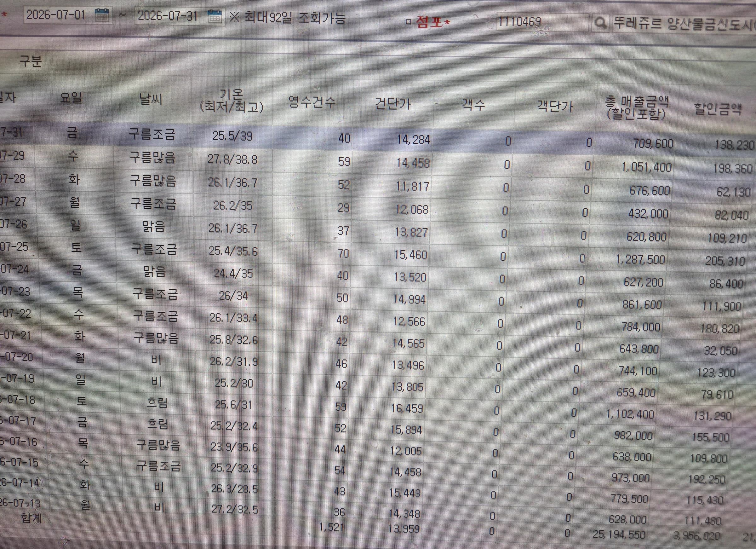The width and height of the screenshot is (756, 549).
Task: Click the 날씨 column header
Action: 151,100
